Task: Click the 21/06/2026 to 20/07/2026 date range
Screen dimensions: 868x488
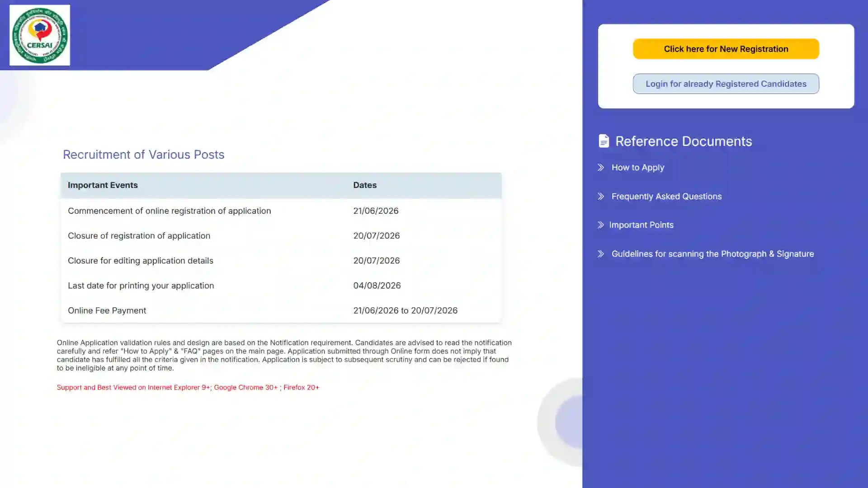Action: coord(405,310)
